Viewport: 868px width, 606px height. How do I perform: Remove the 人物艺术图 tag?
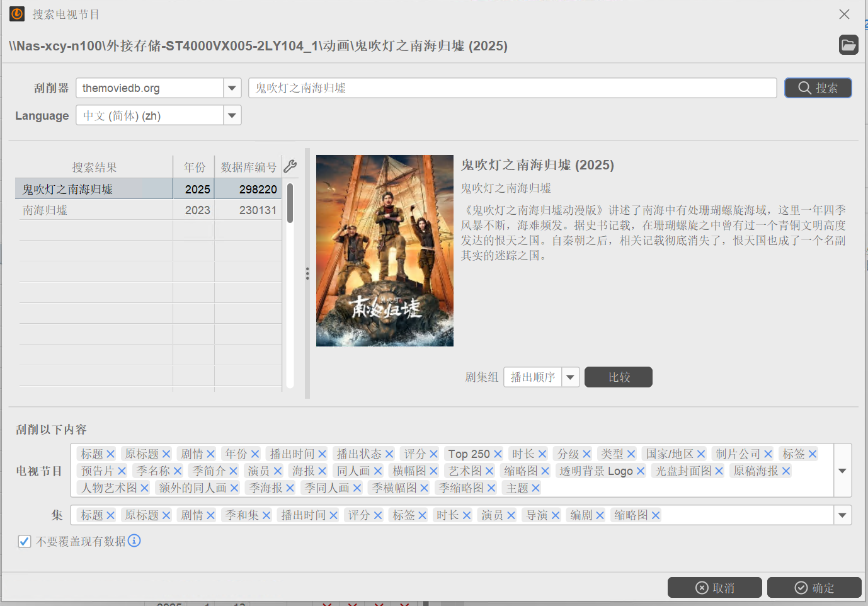145,488
